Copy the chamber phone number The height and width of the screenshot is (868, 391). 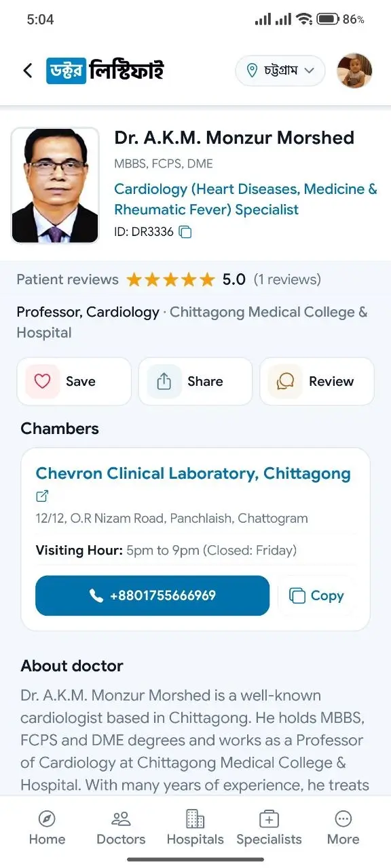317,595
